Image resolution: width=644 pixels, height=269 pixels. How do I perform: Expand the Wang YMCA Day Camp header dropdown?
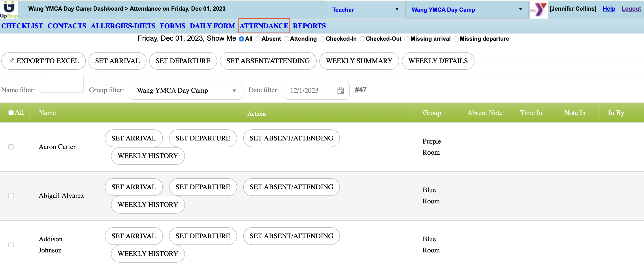tap(467, 9)
